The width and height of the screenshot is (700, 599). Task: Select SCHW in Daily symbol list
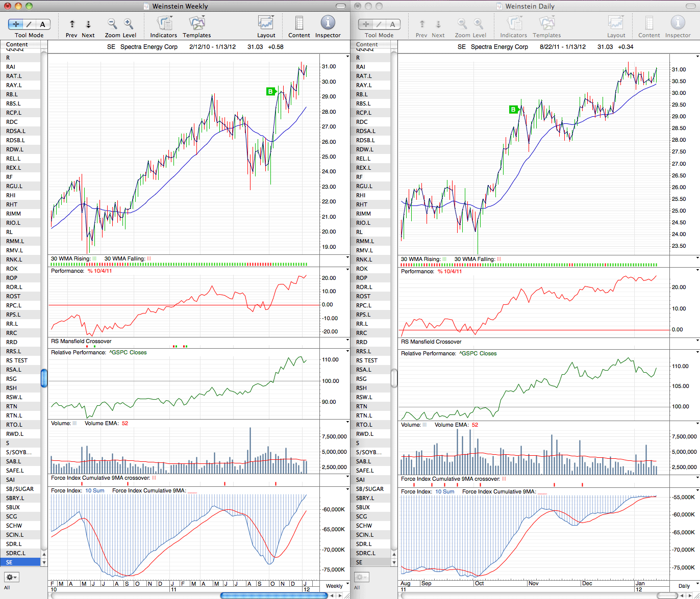coord(370,526)
